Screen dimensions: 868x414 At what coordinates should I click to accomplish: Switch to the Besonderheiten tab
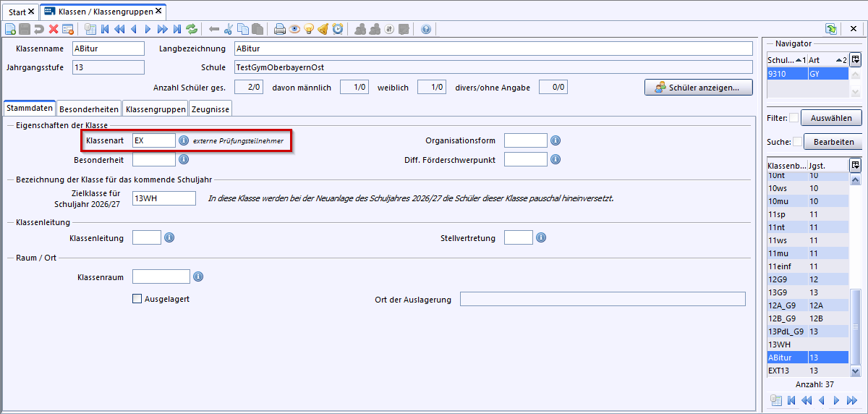(89, 109)
